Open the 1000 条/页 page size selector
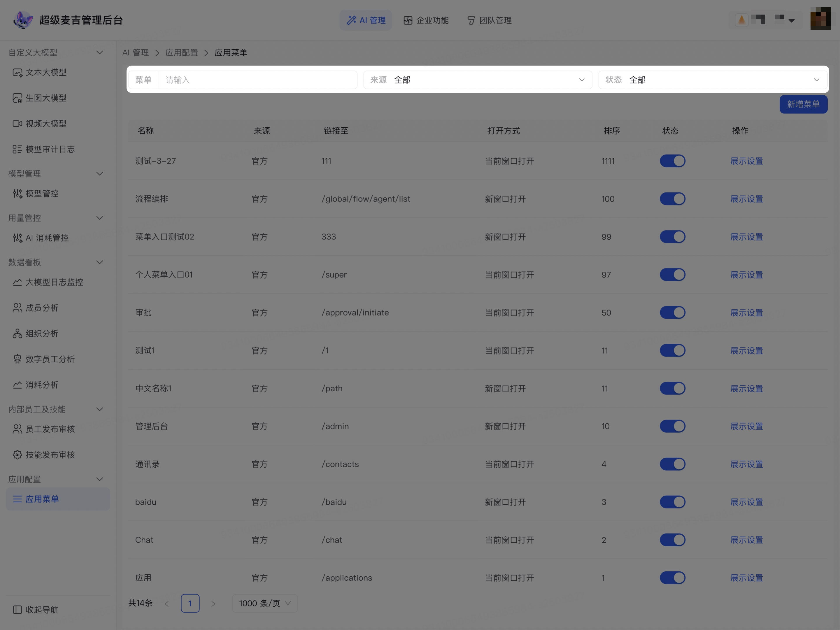Screen dimensions: 840x630 [265, 603]
